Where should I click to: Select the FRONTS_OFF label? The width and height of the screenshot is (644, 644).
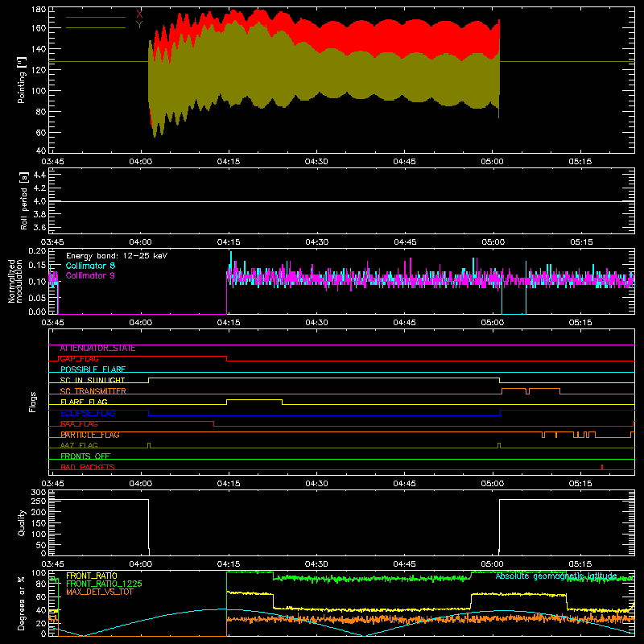85,456
